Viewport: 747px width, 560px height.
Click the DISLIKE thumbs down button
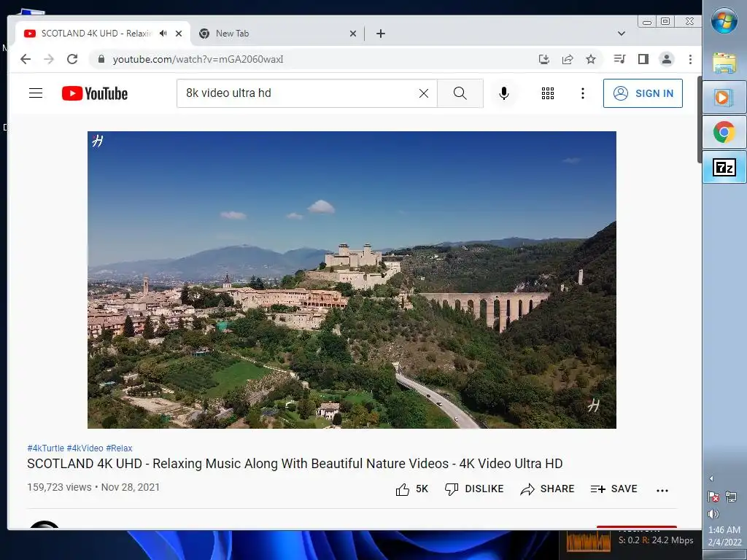pyautogui.click(x=474, y=489)
